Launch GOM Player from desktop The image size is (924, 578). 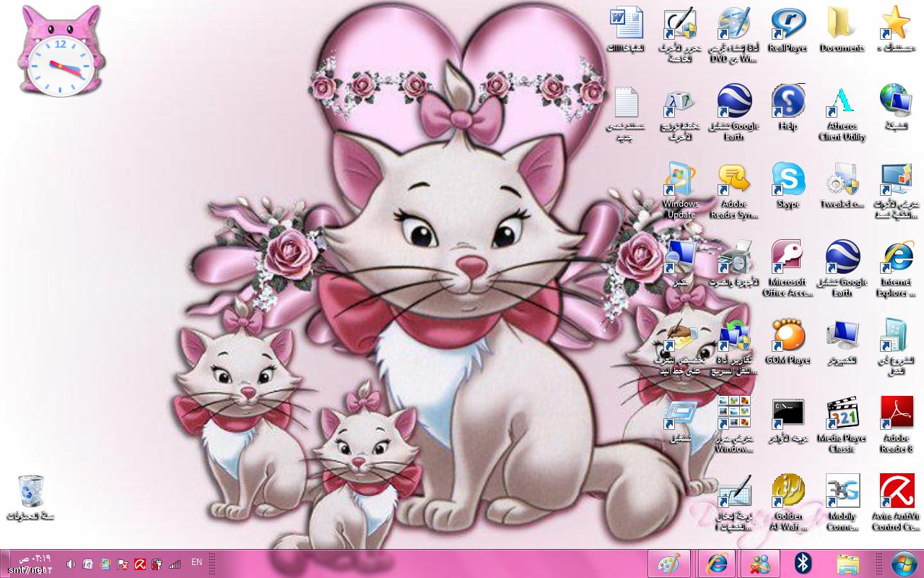click(x=788, y=342)
